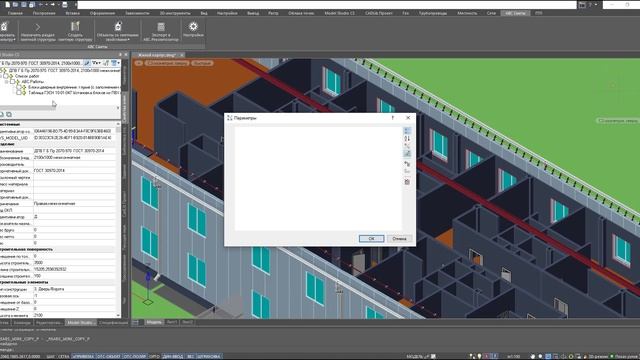
Task: Close the Параметры dialog with X
Action: coord(408,118)
